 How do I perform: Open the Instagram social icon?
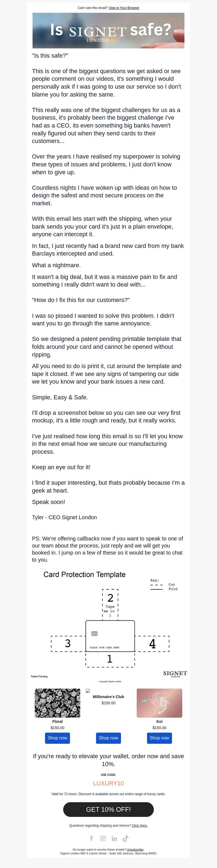click(x=103, y=838)
